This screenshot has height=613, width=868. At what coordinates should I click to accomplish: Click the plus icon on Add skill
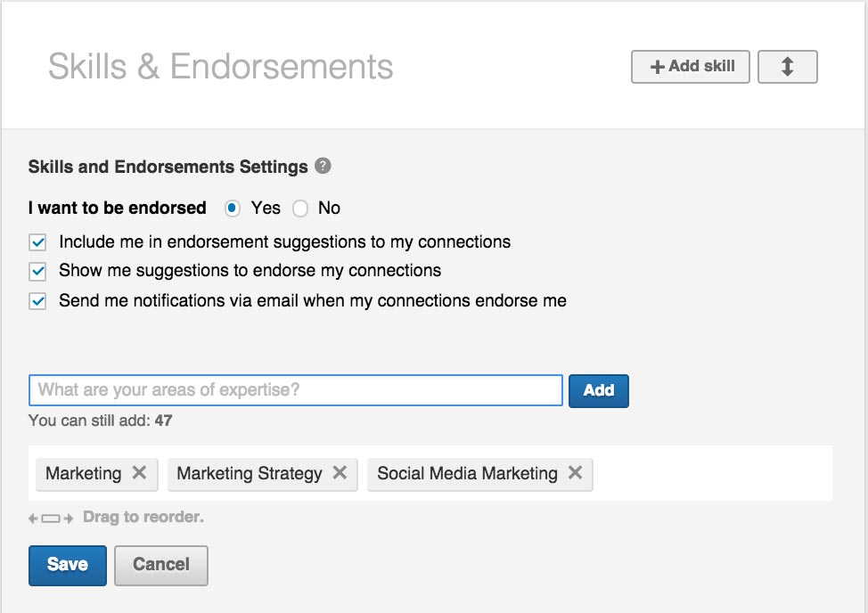click(x=657, y=66)
